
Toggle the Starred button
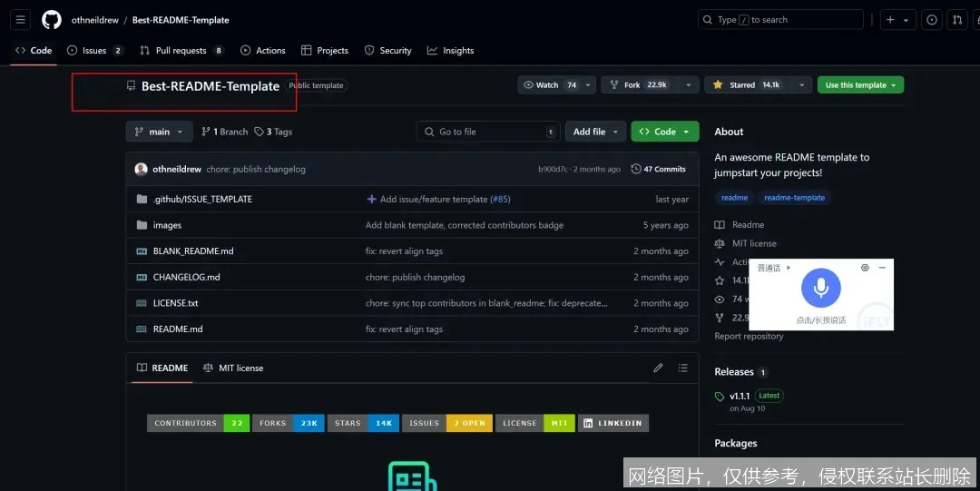(x=748, y=85)
